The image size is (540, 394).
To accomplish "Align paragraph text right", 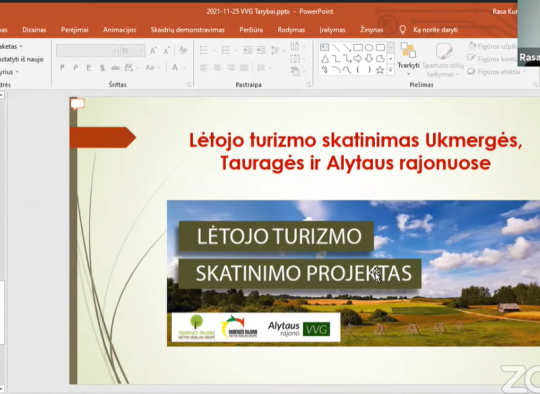I will [x=231, y=68].
